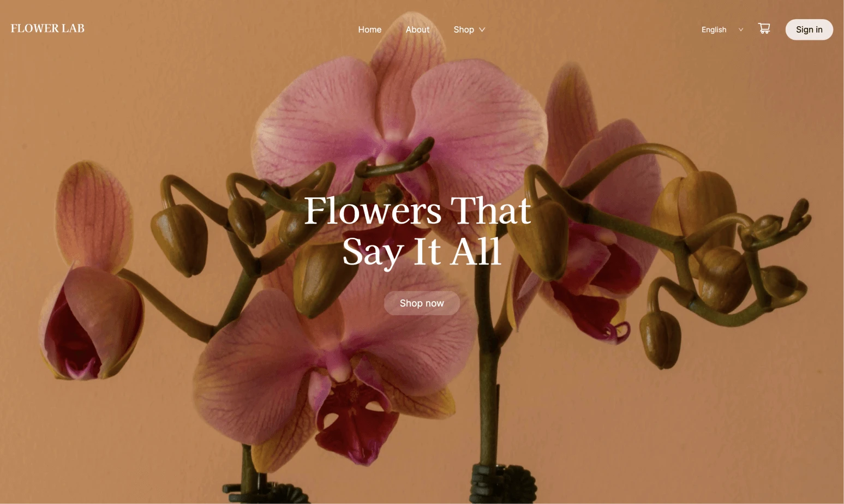Viewport: 844px width, 504px height.
Task: Open the About page
Action: click(417, 29)
